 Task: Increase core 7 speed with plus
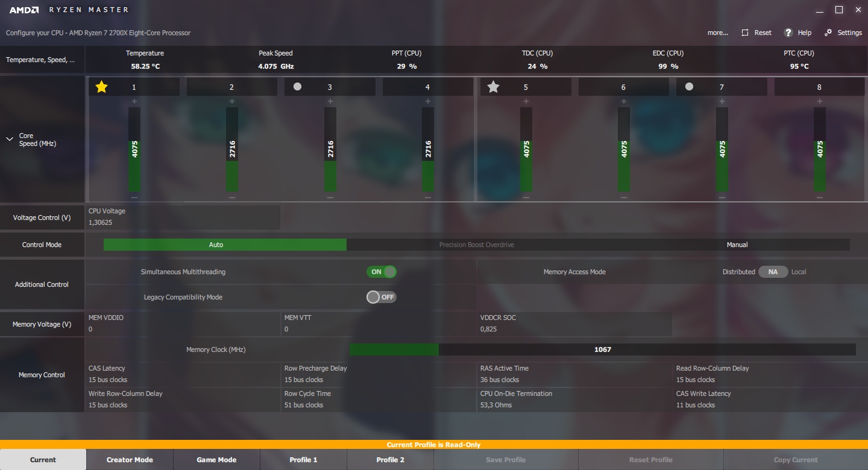(x=722, y=101)
